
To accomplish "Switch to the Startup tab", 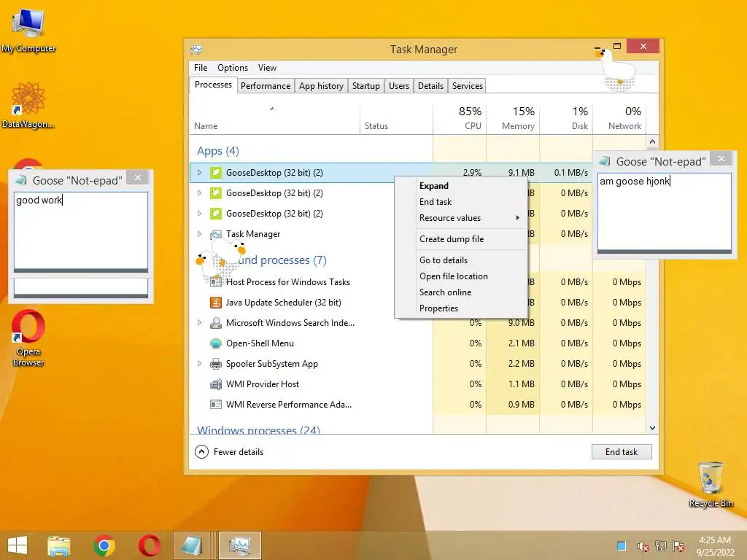I will (366, 86).
